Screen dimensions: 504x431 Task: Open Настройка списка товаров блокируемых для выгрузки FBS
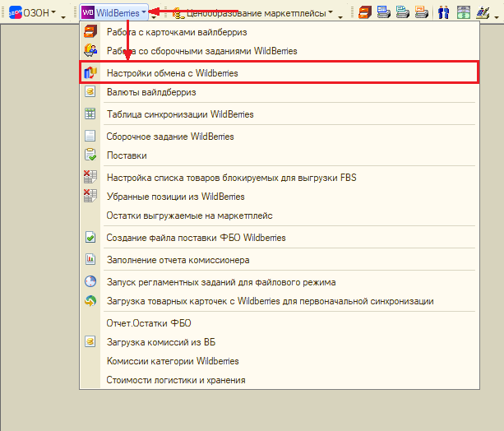(x=279, y=177)
